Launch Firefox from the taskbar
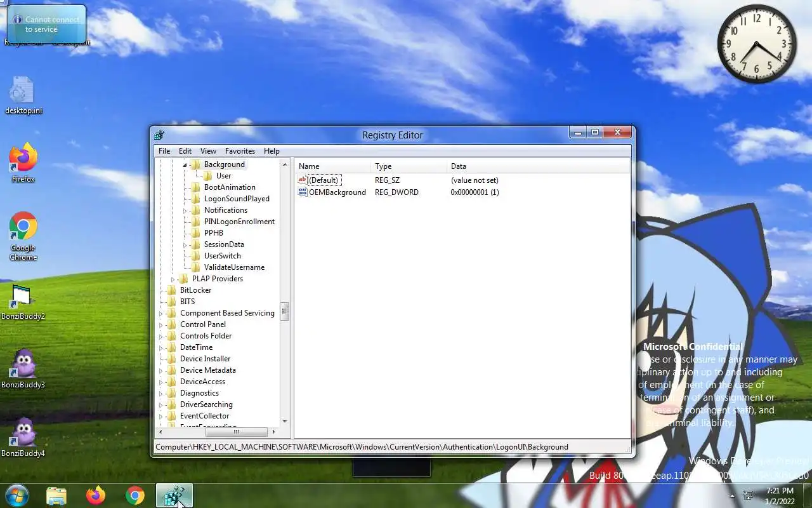This screenshot has height=508, width=812. [x=96, y=495]
